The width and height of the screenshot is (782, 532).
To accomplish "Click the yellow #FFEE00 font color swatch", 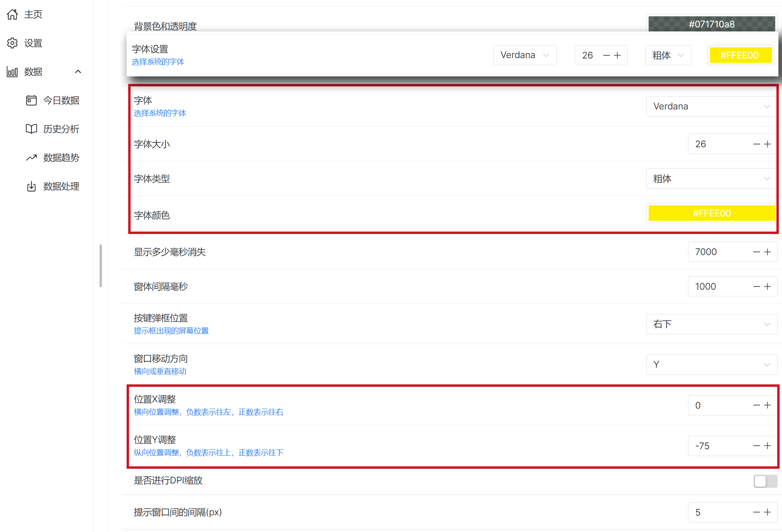I will (x=711, y=213).
